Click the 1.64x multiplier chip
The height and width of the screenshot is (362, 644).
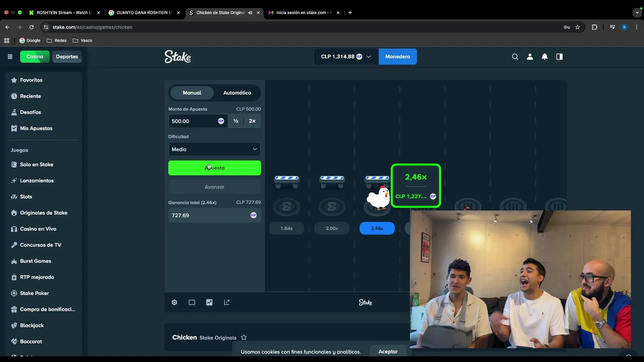287,228
